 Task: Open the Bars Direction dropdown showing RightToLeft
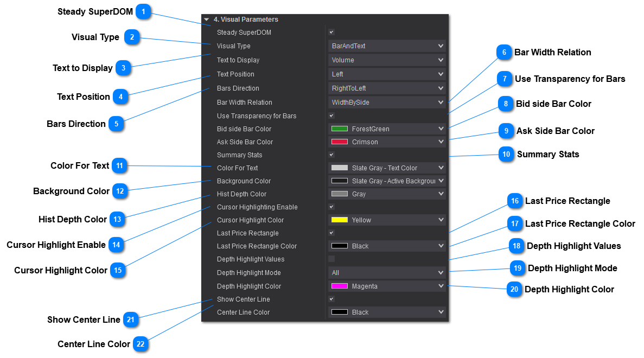click(x=387, y=88)
